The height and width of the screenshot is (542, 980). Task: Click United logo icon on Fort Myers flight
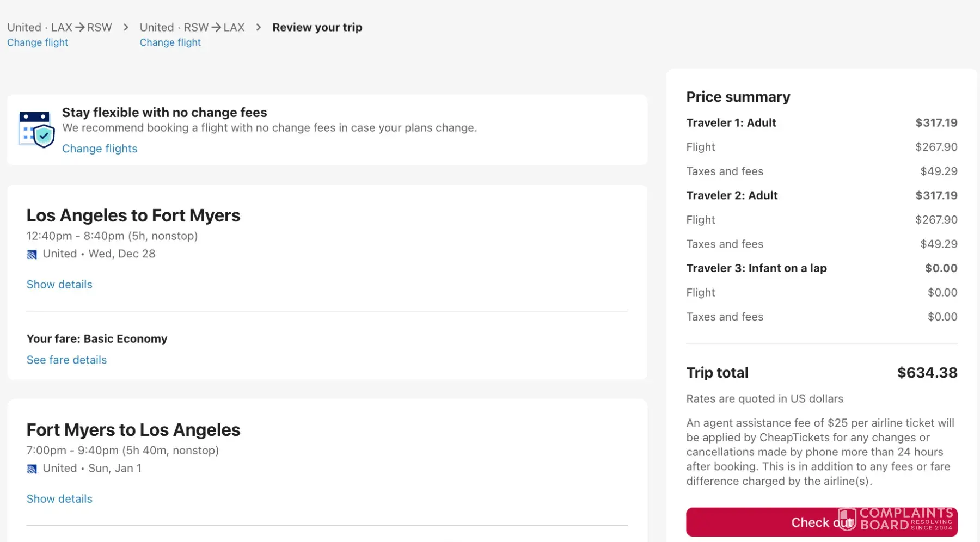pyautogui.click(x=32, y=469)
